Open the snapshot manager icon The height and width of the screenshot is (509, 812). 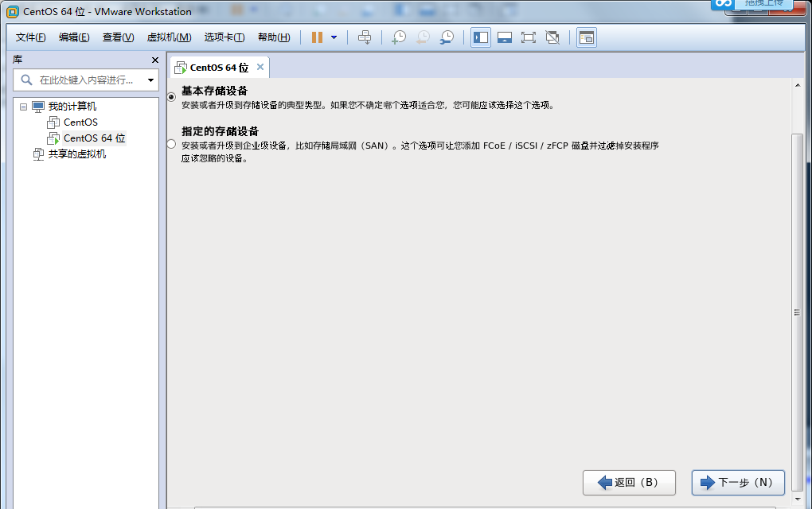[447, 37]
